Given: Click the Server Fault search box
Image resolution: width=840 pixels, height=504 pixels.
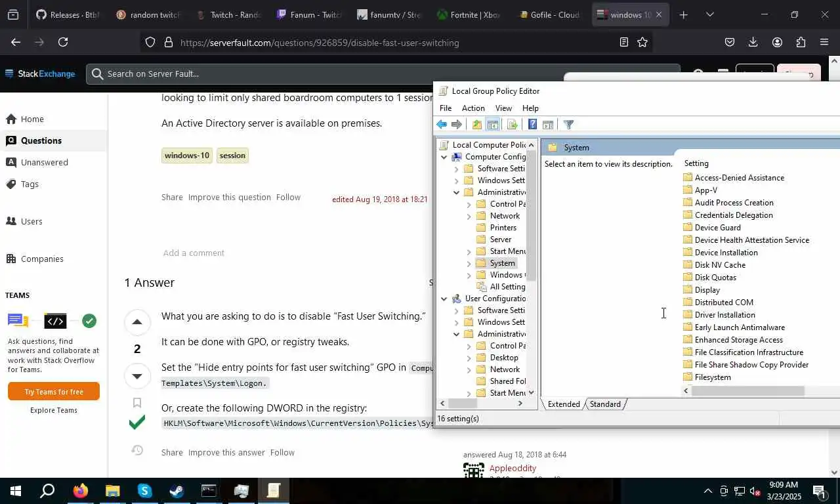Looking at the screenshot, I should [x=383, y=74].
